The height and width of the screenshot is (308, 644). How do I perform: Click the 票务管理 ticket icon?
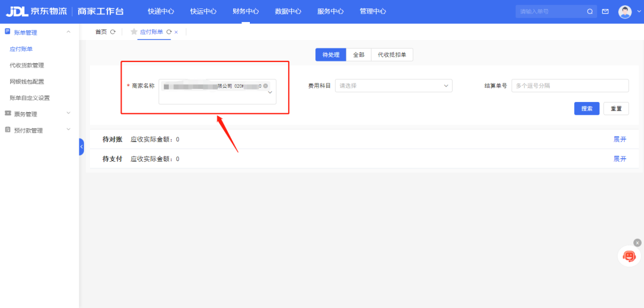click(x=7, y=113)
